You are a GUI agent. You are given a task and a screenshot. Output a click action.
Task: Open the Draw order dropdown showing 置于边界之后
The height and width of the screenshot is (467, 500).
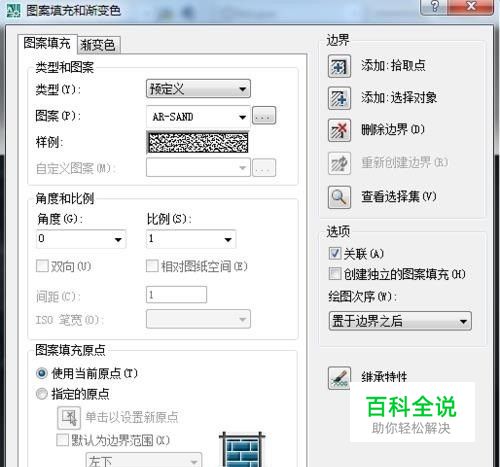(x=400, y=321)
